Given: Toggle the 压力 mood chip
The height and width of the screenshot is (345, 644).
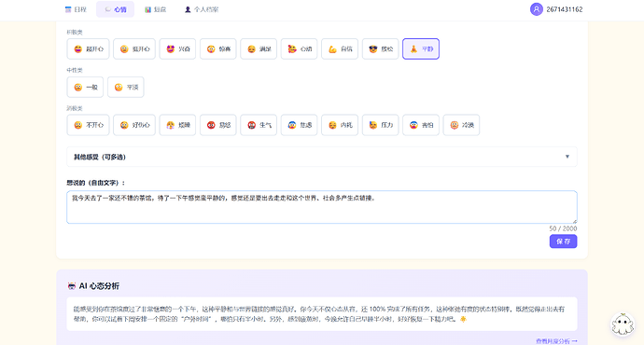Looking at the screenshot, I should (x=380, y=125).
